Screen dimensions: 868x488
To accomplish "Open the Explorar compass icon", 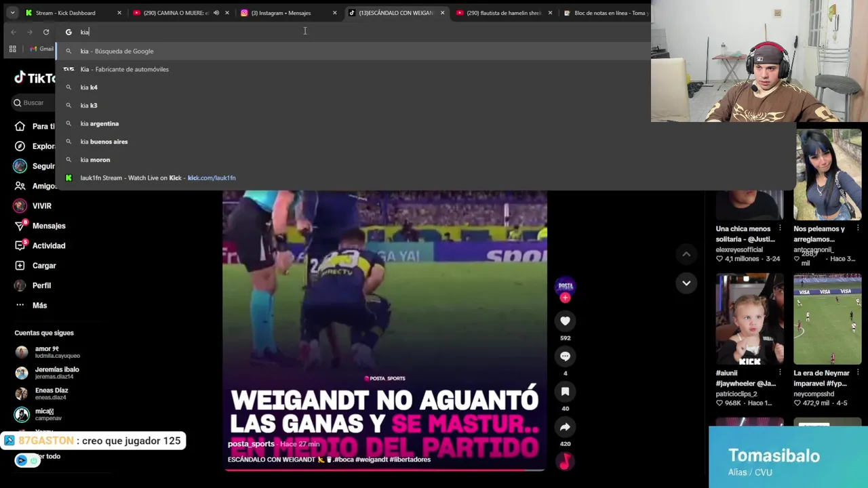I will (20, 146).
